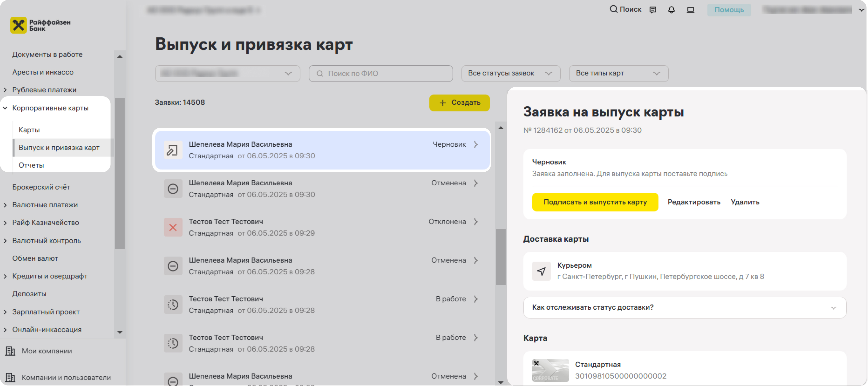Click the requests list scroll-up arrow
The width and height of the screenshot is (868, 386).
500,128
